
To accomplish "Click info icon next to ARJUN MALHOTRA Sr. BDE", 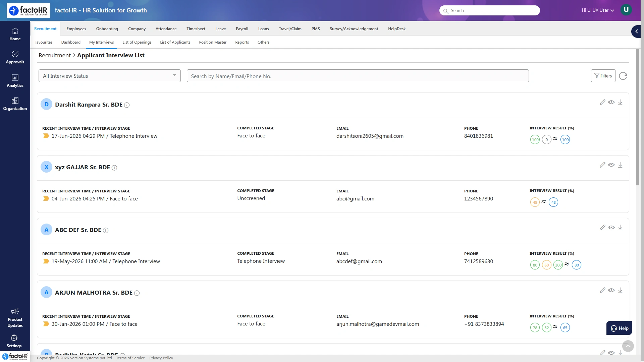I will click(x=137, y=293).
